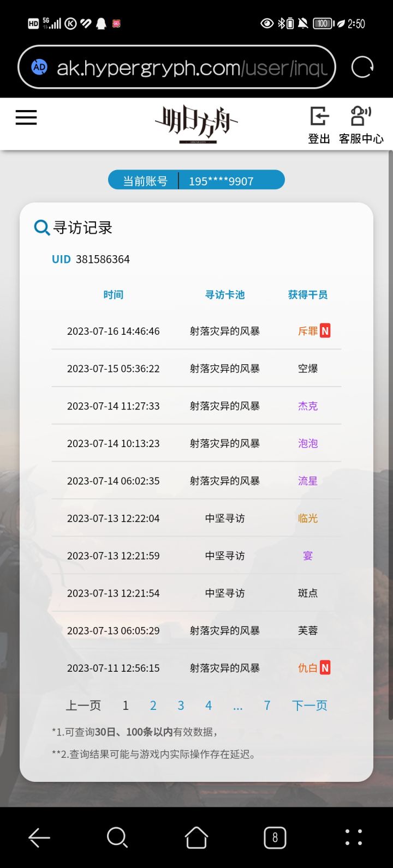Select operator name 流星
This screenshot has height=868, width=393.
click(x=308, y=481)
